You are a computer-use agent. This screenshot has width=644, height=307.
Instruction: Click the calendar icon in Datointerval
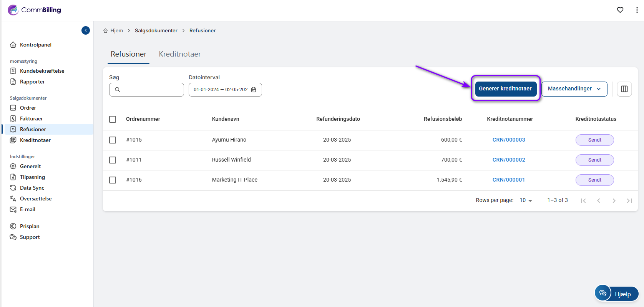[x=254, y=90]
